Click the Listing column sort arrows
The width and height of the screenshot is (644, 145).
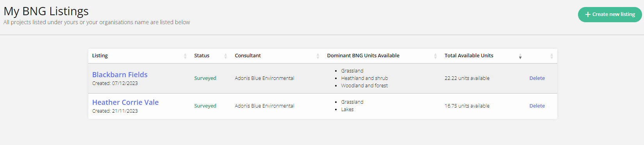(x=185, y=56)
